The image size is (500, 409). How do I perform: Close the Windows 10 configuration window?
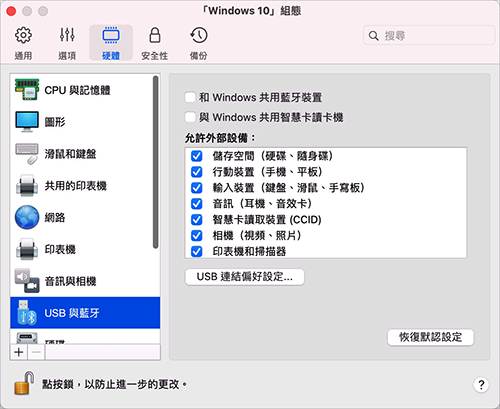(11, 11)
